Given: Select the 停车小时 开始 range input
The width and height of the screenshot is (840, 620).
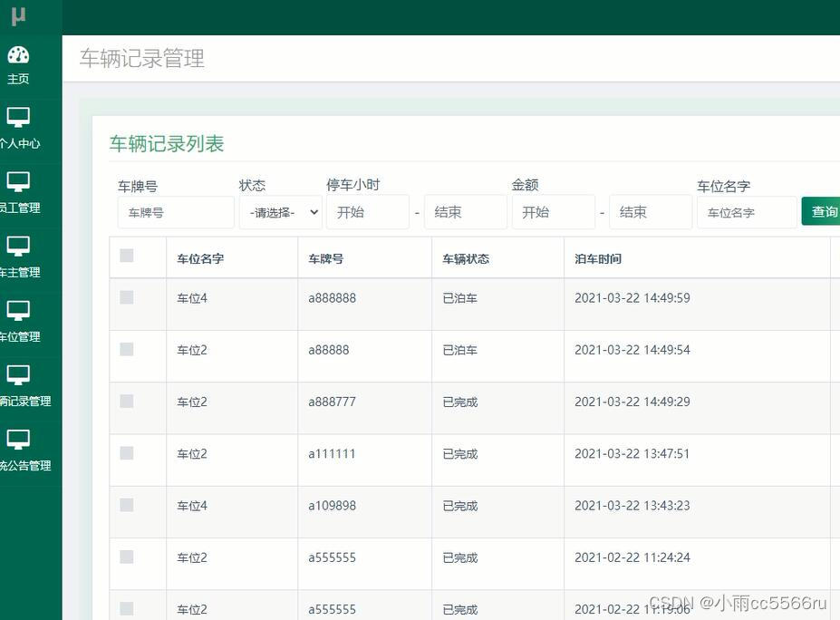Looking at the screenshot, I should coord(368,212).
